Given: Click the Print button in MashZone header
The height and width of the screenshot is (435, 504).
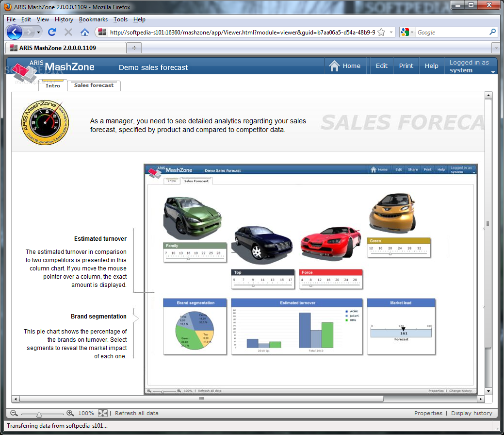Looking at the screenshot, I should [x=406, y=66].
